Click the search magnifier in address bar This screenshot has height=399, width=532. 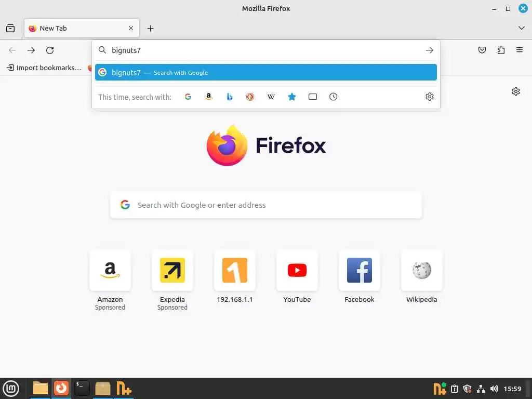pos(102,50)
